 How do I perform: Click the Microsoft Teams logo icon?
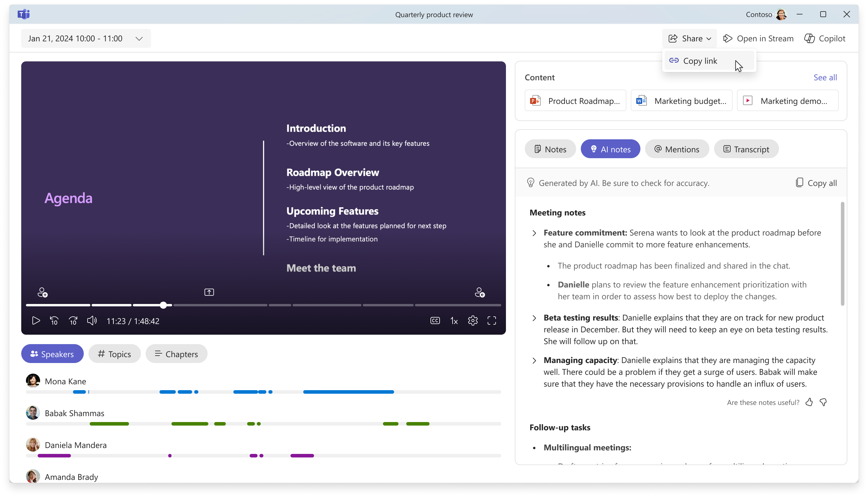24,14
